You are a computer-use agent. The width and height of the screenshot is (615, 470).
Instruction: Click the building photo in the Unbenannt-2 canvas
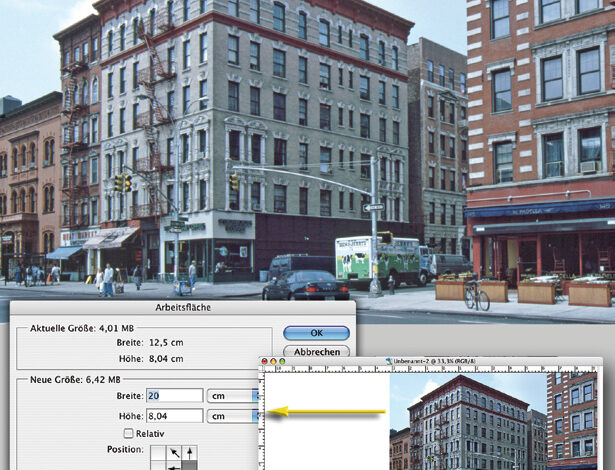point(493,421)
